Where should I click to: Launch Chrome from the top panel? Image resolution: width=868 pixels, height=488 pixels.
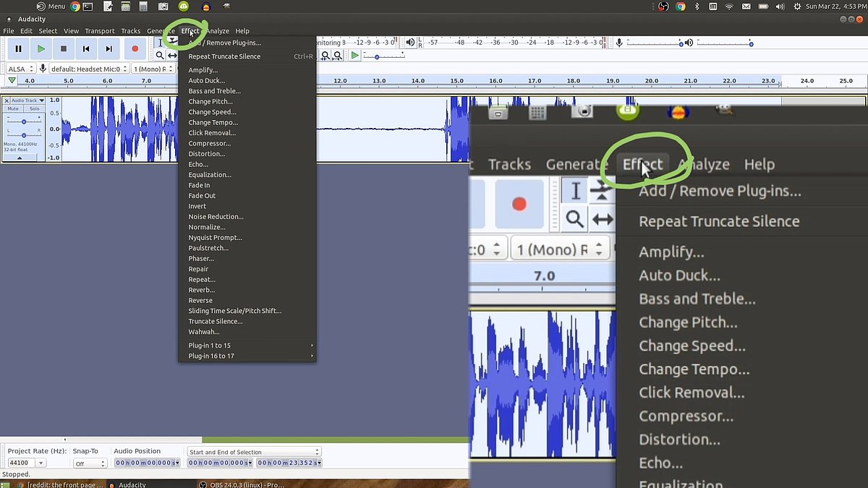[75, 7]
